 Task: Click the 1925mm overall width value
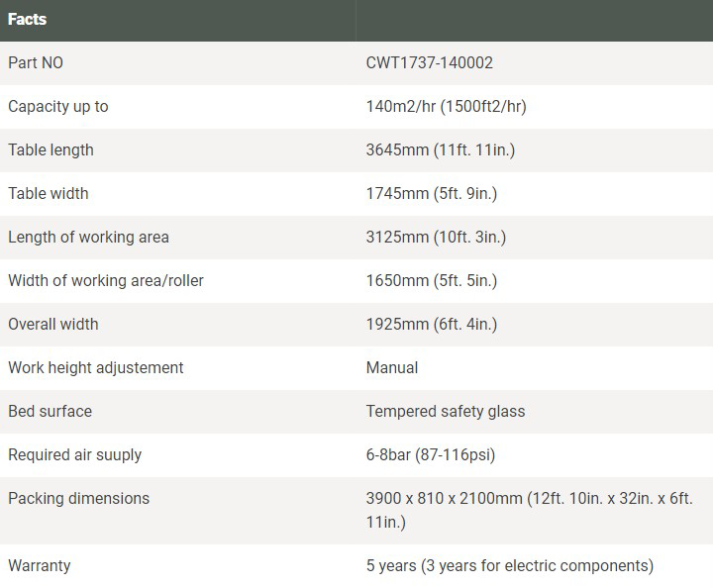coord(432,324)
